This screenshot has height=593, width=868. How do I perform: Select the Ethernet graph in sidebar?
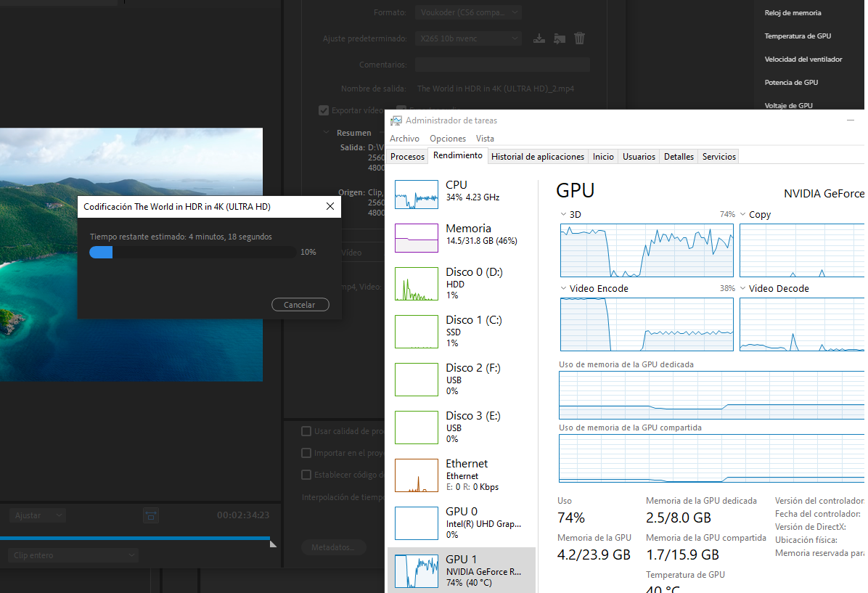point(416,475)
